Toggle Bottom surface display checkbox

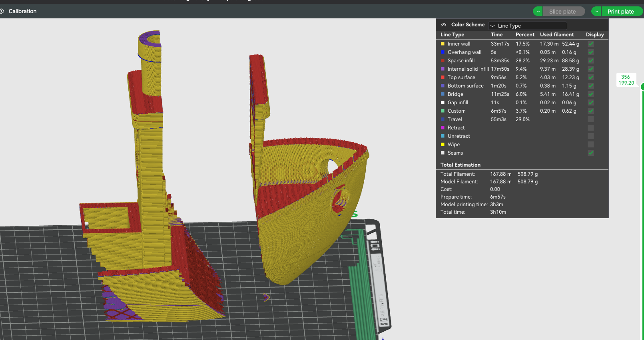pos(591,86)
